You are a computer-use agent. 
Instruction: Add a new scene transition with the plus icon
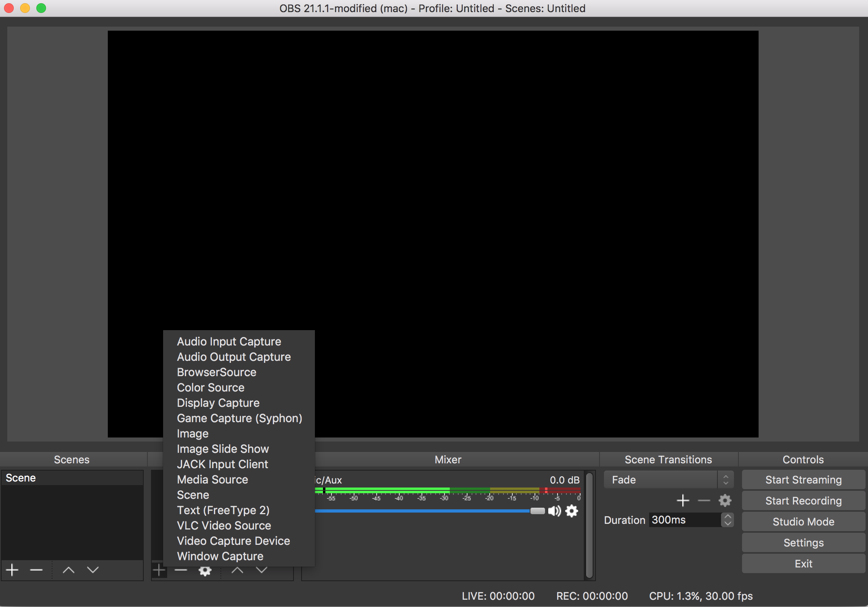(x=683, y=500)
